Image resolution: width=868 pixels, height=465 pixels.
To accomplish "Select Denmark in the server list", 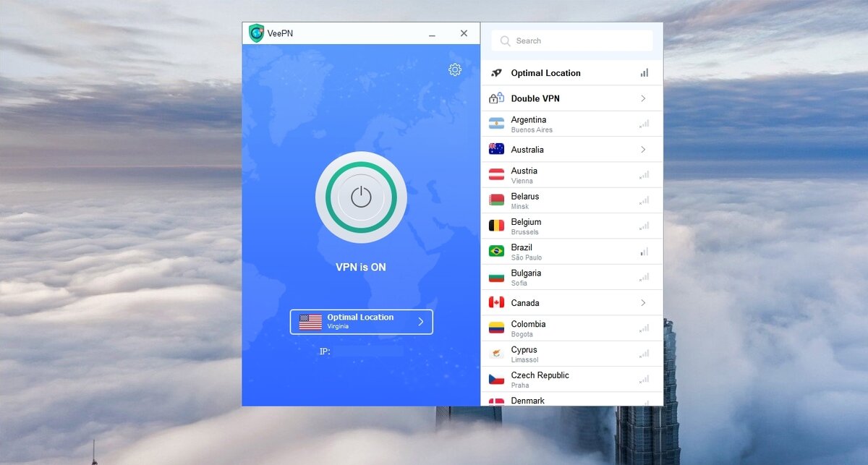I will coord(572,399).
